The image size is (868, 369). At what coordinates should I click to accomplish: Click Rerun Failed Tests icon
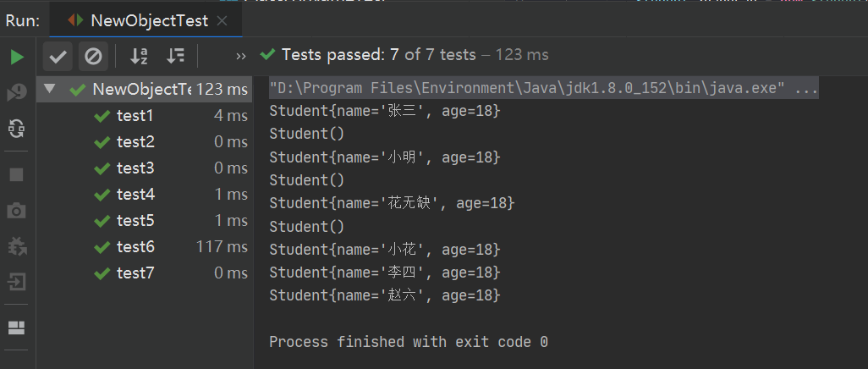click(17, 92)
